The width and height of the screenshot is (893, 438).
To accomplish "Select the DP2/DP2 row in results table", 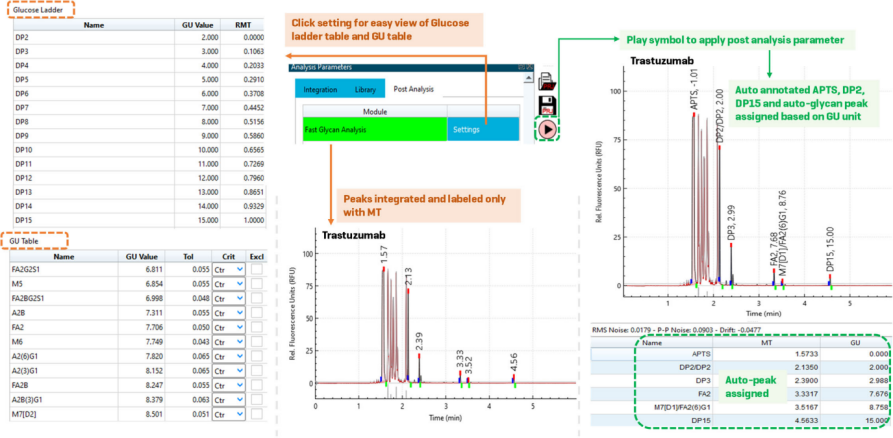I will click(741, 367).
